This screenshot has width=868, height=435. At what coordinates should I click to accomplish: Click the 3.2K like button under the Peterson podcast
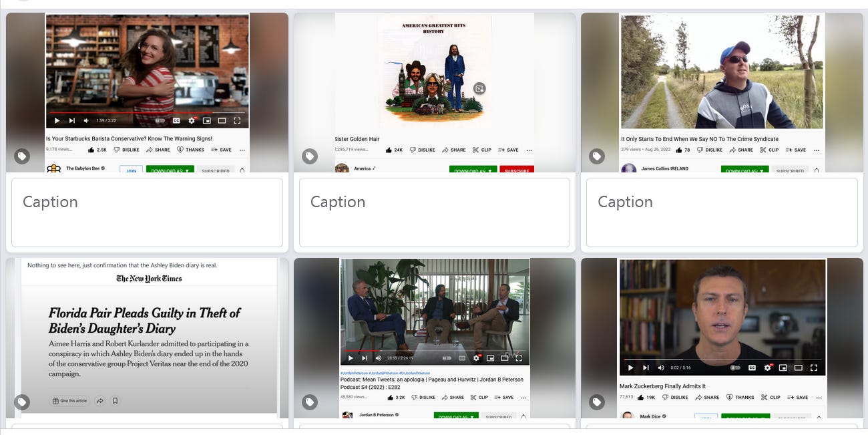(x=396, y=397)
